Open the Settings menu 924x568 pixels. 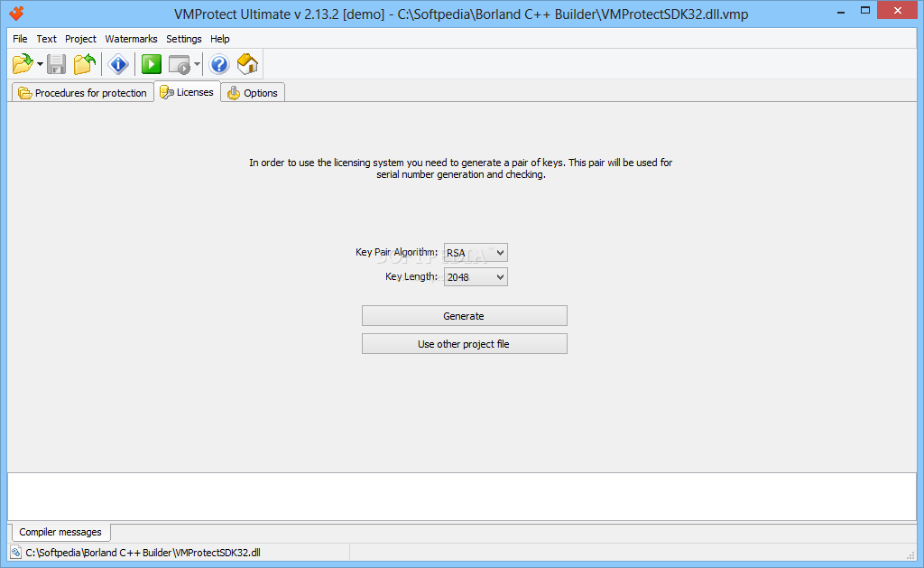coord(184,39)
